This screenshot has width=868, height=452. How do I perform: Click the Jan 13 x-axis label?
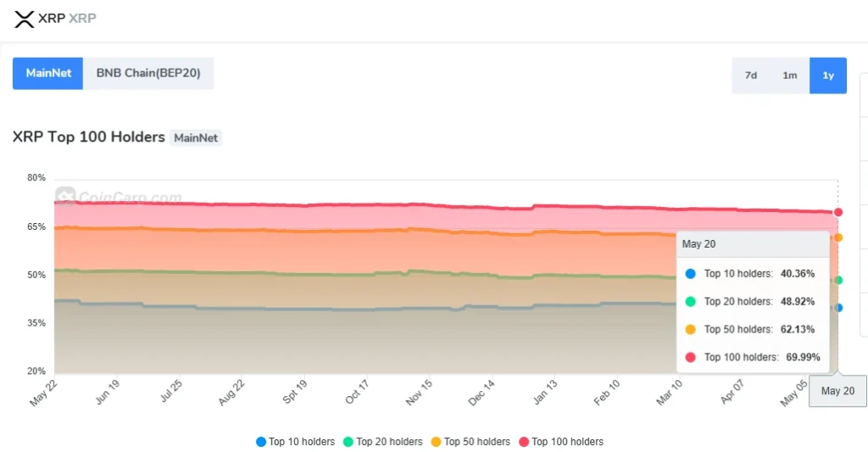(x=545, y=392)
